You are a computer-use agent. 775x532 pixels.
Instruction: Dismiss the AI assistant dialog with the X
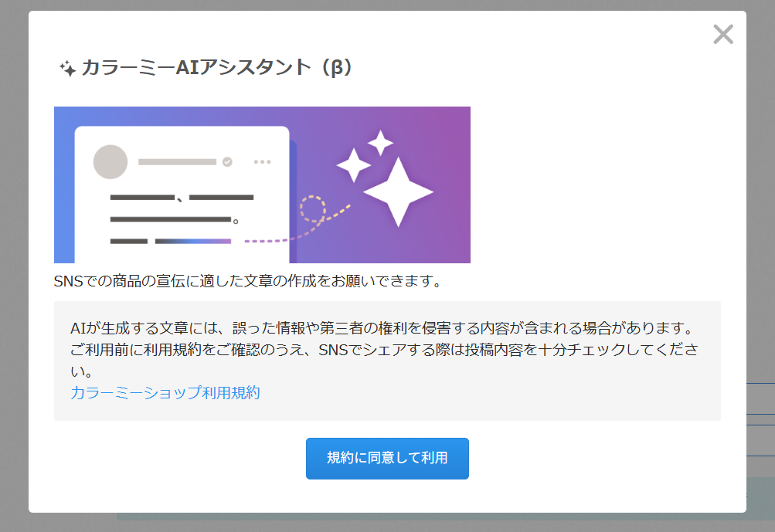tap(723, 34)
